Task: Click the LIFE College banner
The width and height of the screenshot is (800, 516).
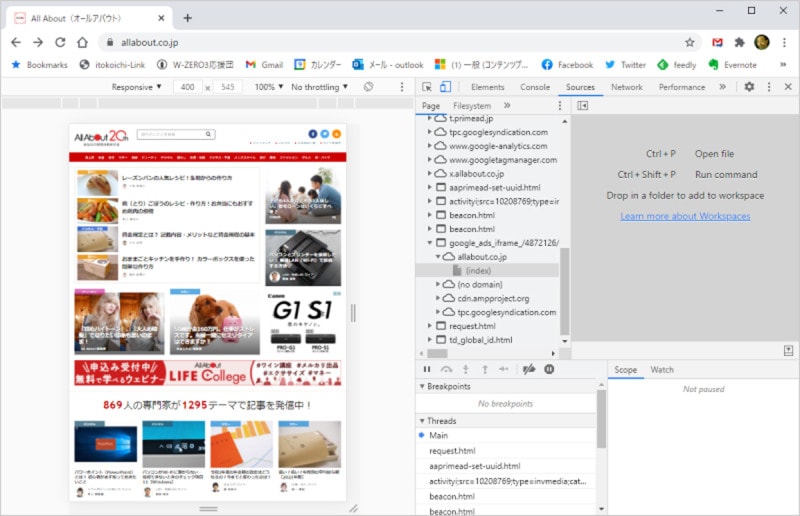Action: coord(208,373)
